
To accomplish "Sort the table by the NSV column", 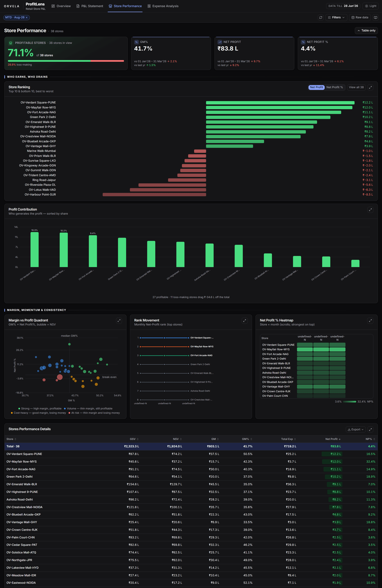I will [x=181, y=439].
